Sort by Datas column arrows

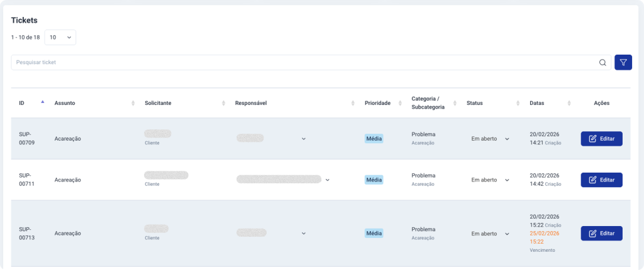[x=569, y=103]
